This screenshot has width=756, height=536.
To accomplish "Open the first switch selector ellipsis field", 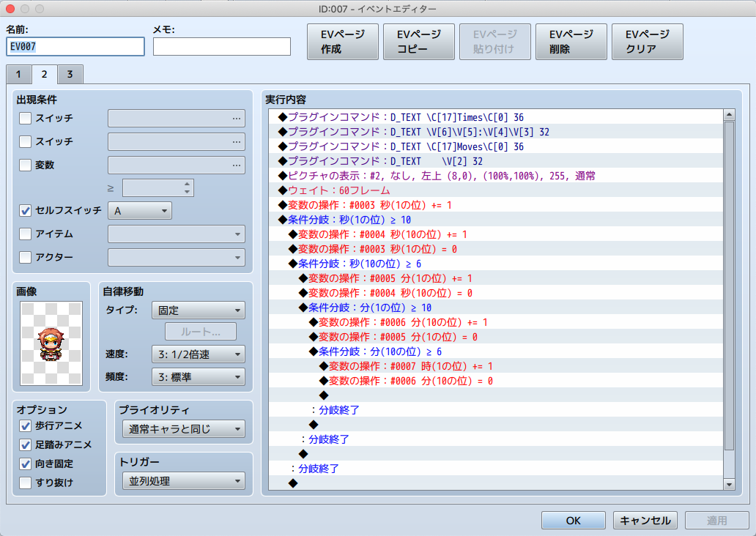I will click(177, 118).
